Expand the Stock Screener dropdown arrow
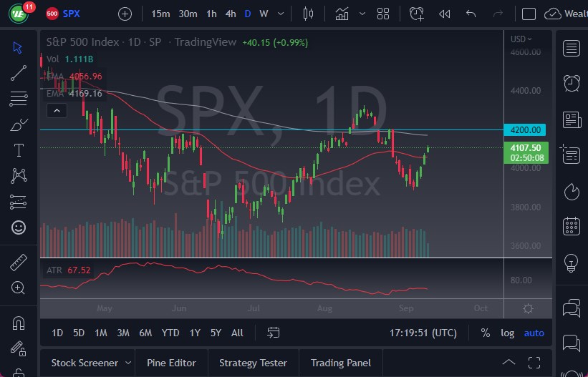The image size is (588, 377). tap(128, 363)
